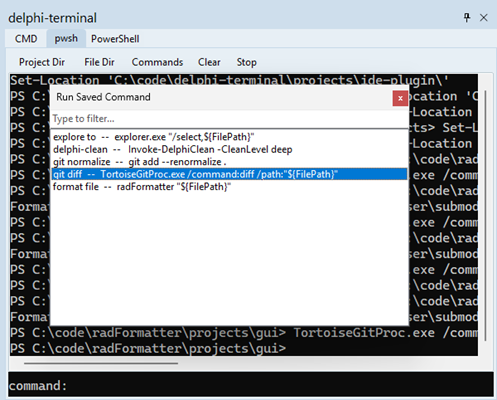Screen dimensions: 497x400
Task: Stop the running command
Action: 246,62
